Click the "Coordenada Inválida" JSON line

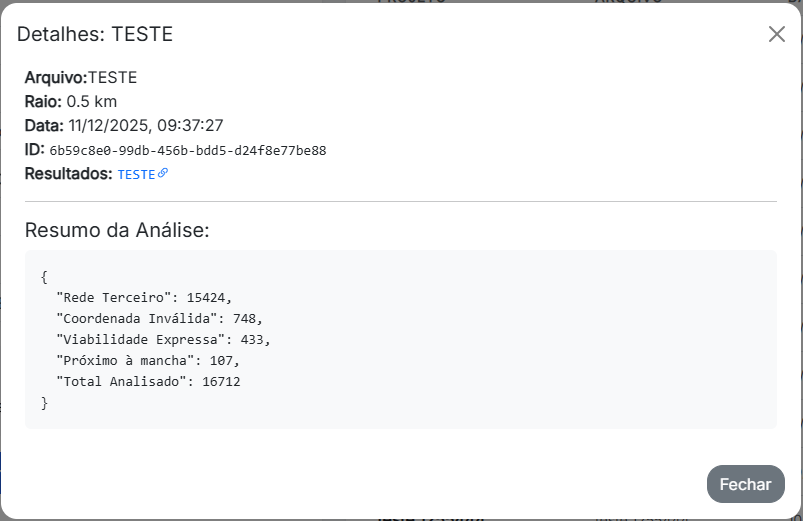point(159,318)
